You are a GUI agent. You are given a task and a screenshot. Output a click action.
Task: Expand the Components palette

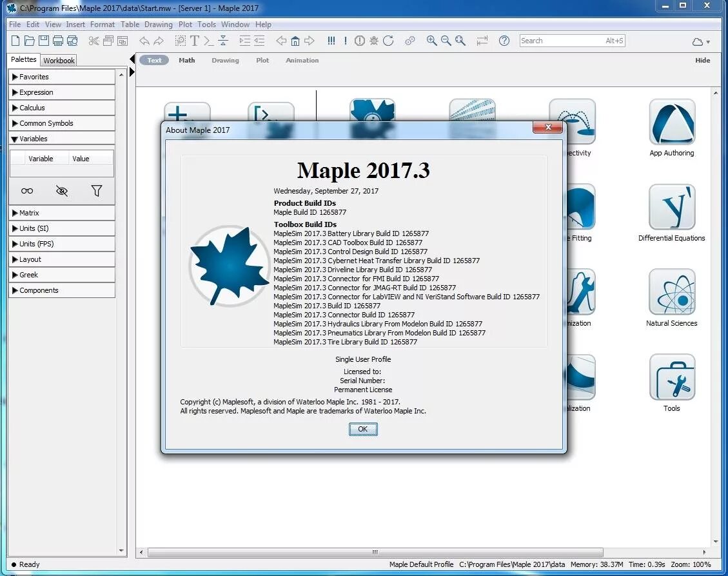point(62,290)
